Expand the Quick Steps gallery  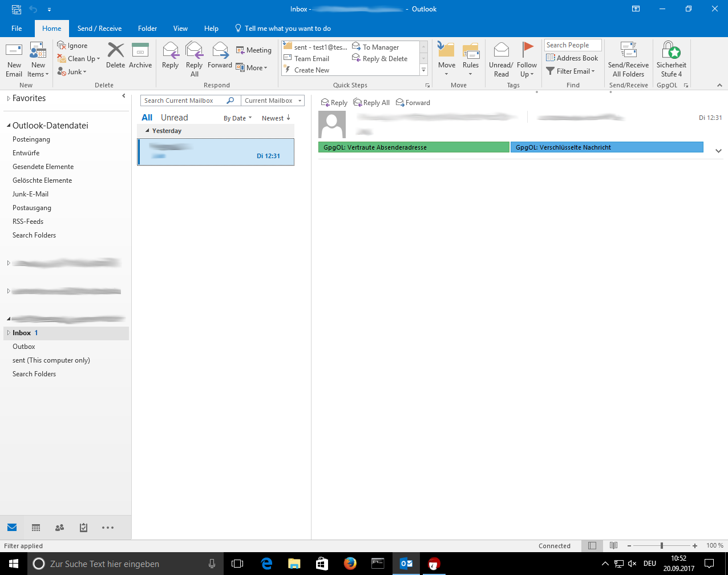423,70
